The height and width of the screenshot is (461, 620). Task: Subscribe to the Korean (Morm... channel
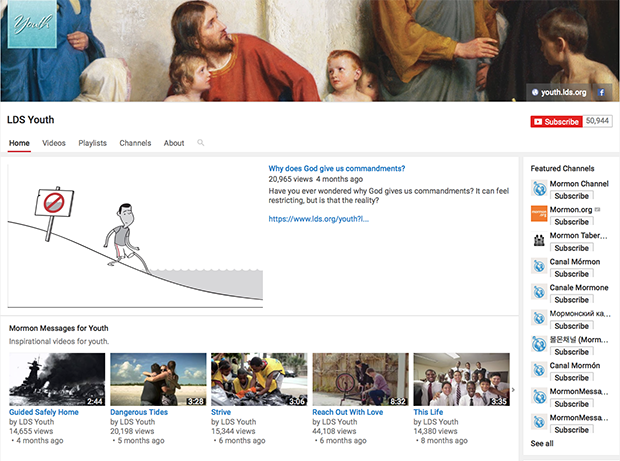coord(572,351)
